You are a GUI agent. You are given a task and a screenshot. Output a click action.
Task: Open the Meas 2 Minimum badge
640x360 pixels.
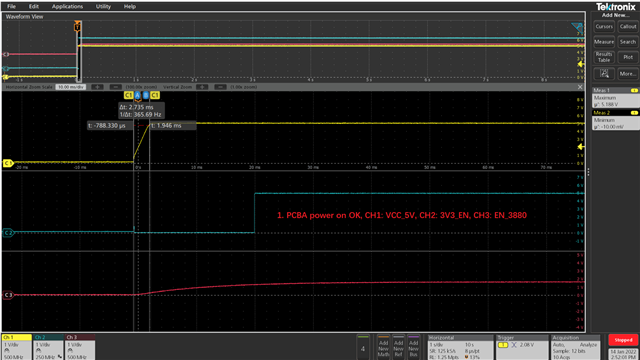click(x=616, y=120)
